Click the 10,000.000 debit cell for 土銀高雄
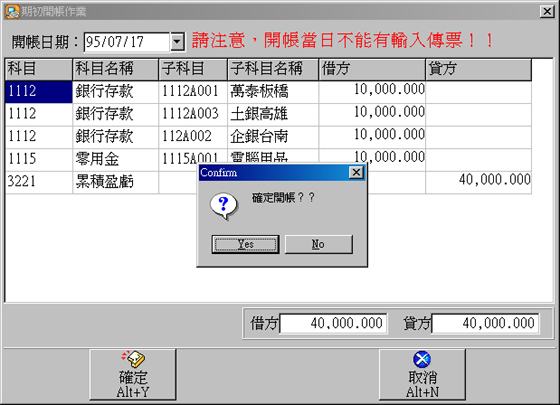 tap(372, 114)
